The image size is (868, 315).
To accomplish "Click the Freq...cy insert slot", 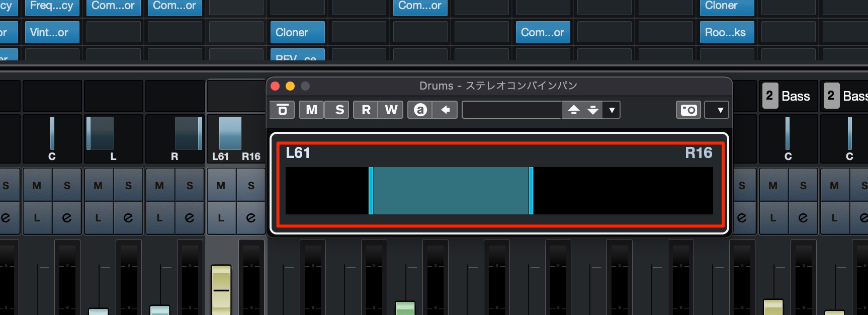I will coord(52,7).
